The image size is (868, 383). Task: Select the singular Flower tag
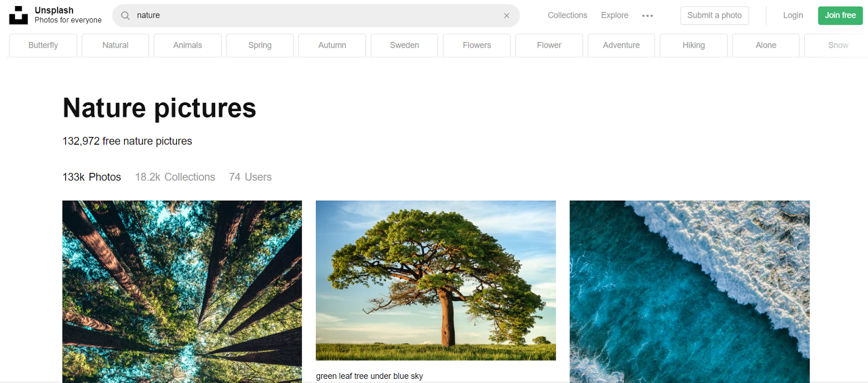click(x=549, y=45)
